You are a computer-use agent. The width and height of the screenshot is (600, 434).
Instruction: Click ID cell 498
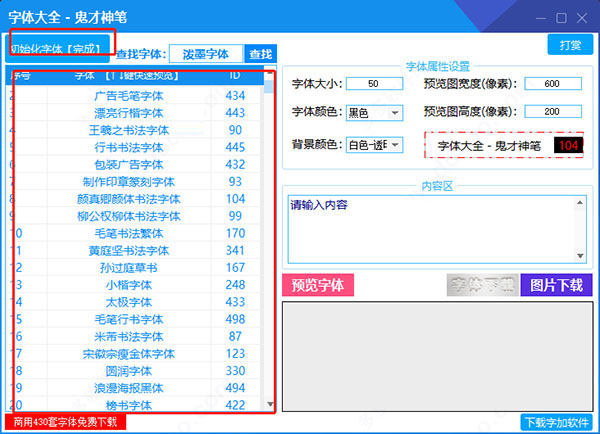pos(235,320)
